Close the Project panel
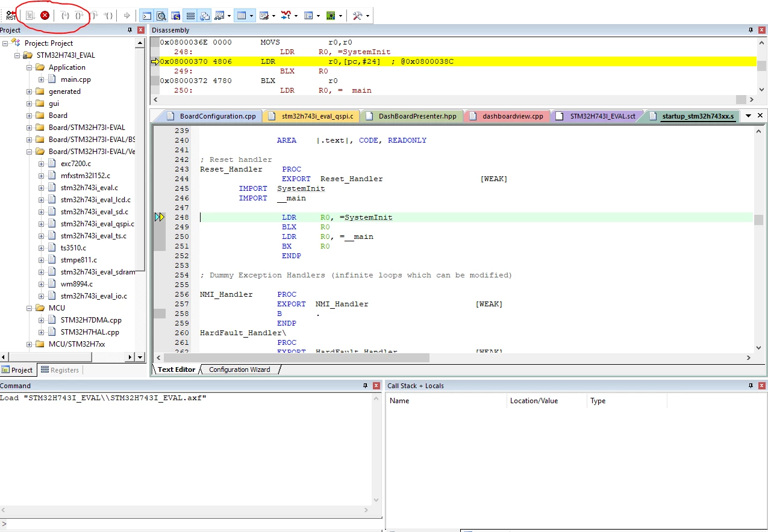768x532 pixels. [141, 30]
